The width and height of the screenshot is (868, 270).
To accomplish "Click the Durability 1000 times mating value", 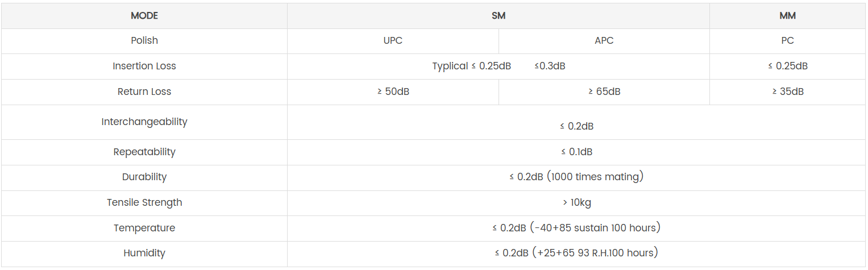I will tap(576, 177).
